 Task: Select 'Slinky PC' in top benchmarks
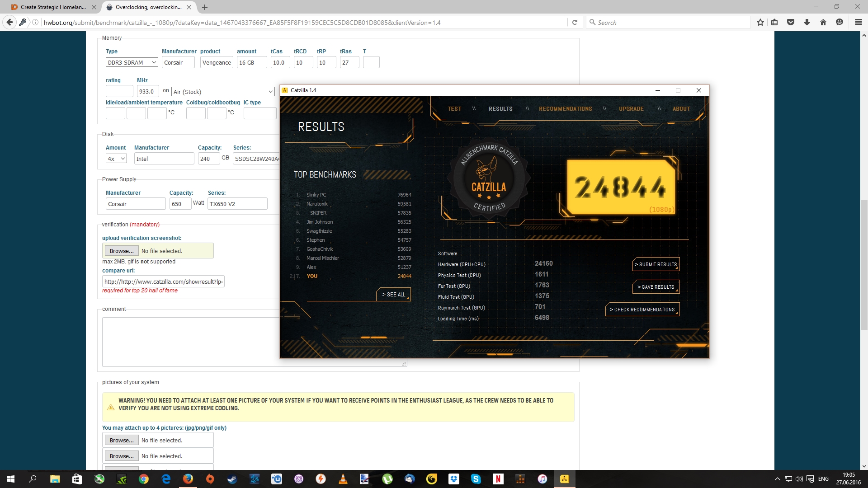point(316,195)
